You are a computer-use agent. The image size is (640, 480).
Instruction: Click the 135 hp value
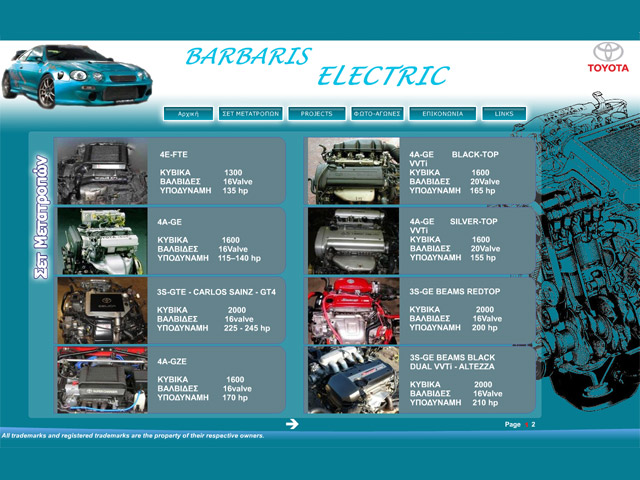236,191
